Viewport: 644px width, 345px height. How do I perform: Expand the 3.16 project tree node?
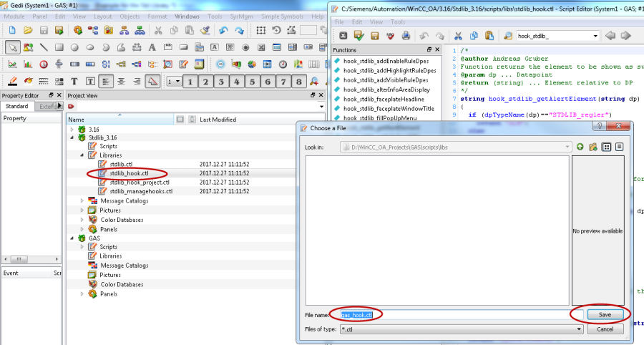[72, 130]
